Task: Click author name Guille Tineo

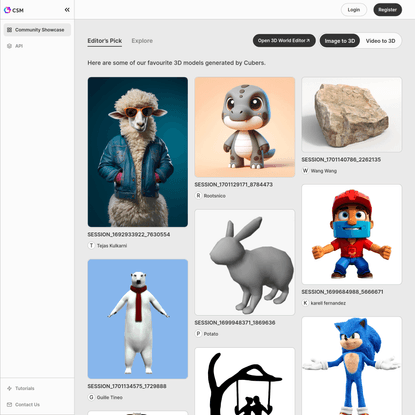Action: [110, 398]
